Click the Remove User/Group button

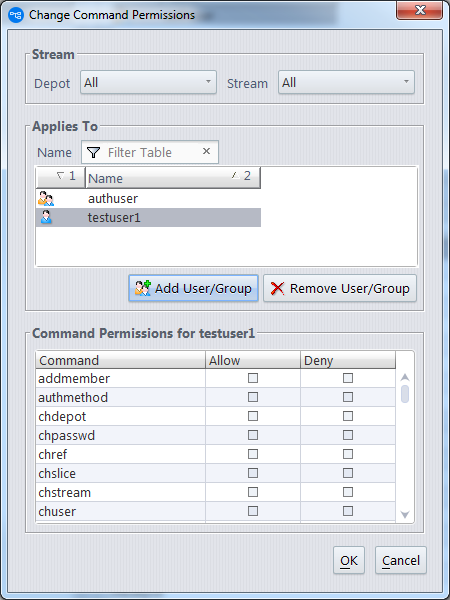click(x=340, y=288)
